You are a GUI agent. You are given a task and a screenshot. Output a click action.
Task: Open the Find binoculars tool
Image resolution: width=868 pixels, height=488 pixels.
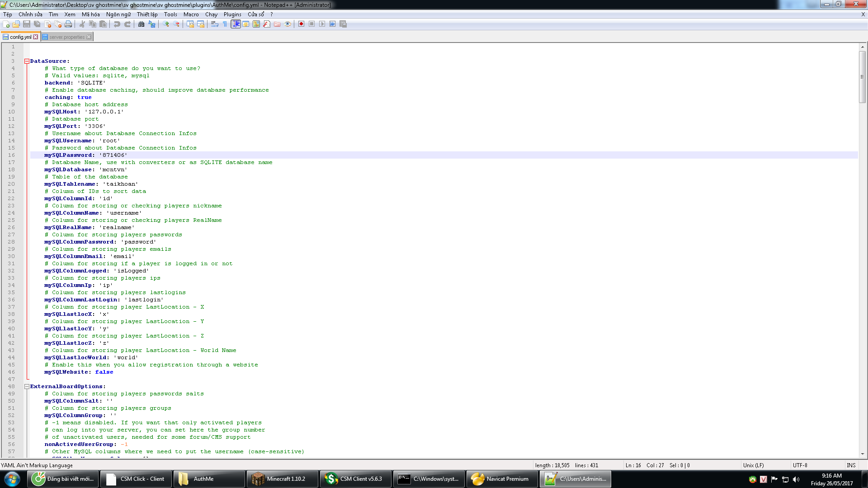pyautogui.click(x=141, y=24)
